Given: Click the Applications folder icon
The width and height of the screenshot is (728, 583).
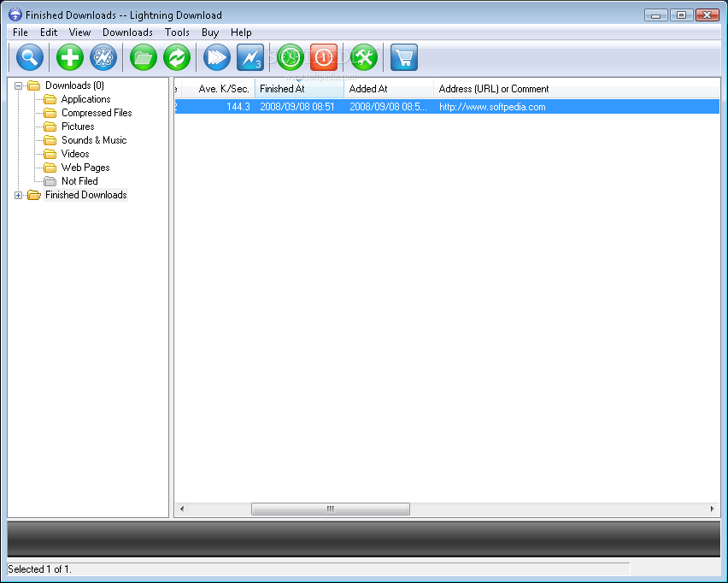Looking at the screenshot, I should click(x=50, y=99).
